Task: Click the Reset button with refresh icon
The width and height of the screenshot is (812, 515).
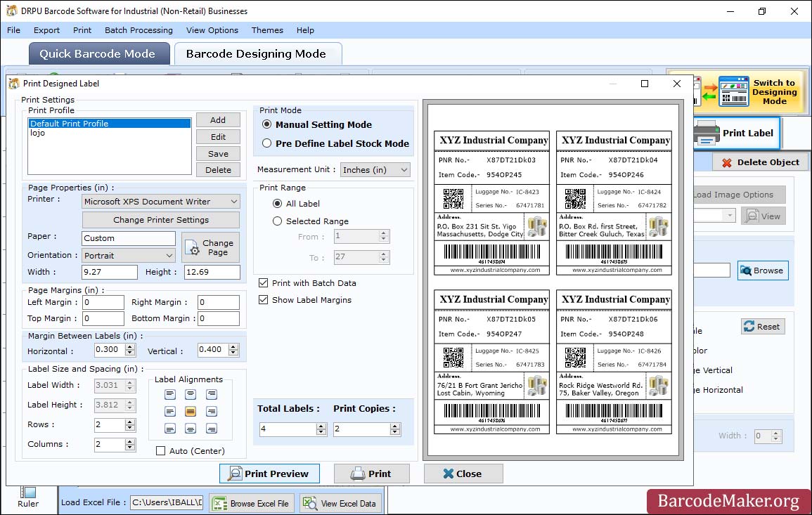Action: tap(763, 327)
